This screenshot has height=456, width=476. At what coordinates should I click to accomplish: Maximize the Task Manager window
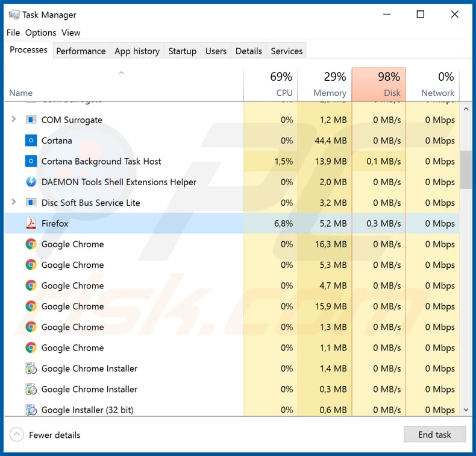[421, 14]
